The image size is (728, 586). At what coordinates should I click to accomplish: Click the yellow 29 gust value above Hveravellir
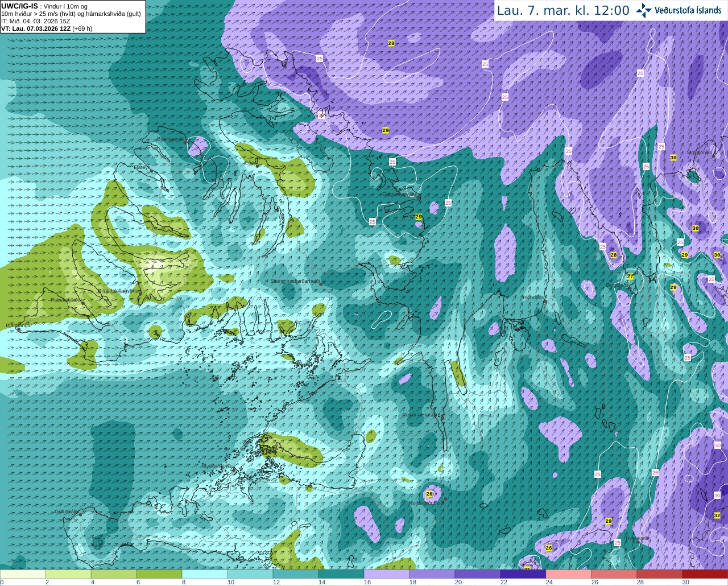click(609, 521)
